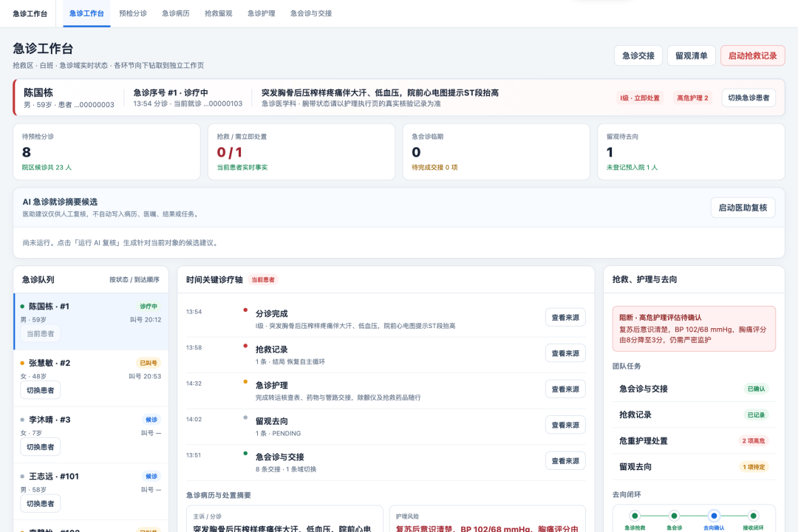The image size is (798, 532).
Task: Open the 急诊病历 tab
Action: pyautogui.click(x=176, y=13)
